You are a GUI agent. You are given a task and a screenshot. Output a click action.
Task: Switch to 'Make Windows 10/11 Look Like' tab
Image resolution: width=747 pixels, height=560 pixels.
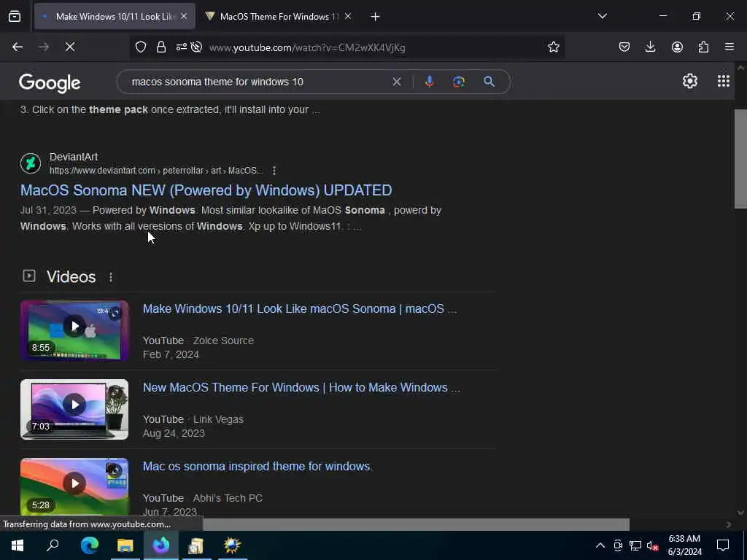[115, 16]
